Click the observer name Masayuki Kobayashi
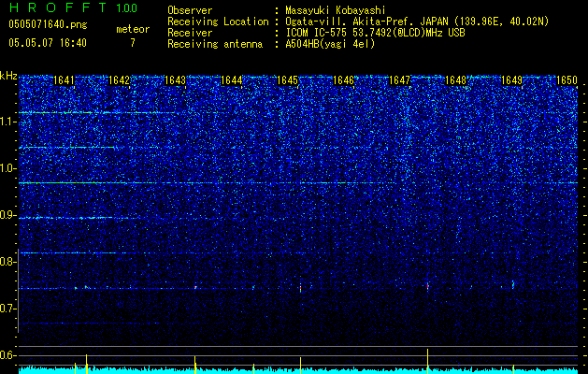The image size is (588, 374). (x=336, y=10)
